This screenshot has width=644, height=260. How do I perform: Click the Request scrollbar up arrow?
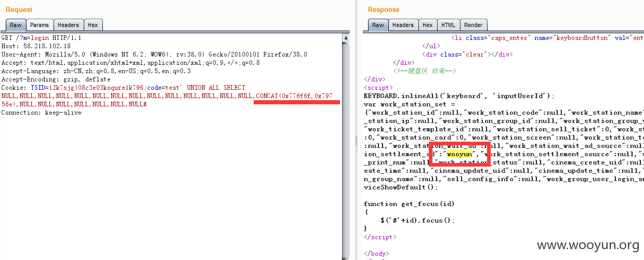click(346, 38)
